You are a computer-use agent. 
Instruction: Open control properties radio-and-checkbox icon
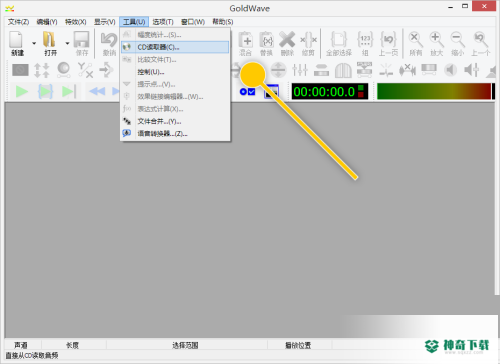click(x=248, y=91)
